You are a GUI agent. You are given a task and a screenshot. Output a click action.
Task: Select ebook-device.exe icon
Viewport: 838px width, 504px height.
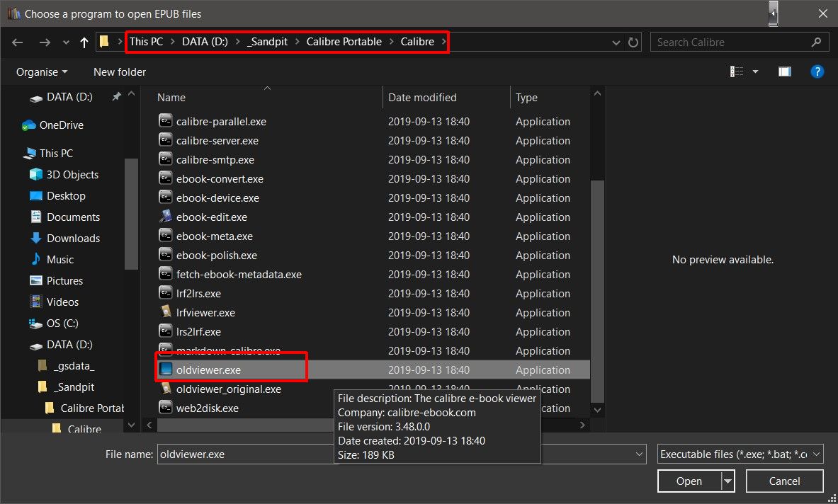166,197
